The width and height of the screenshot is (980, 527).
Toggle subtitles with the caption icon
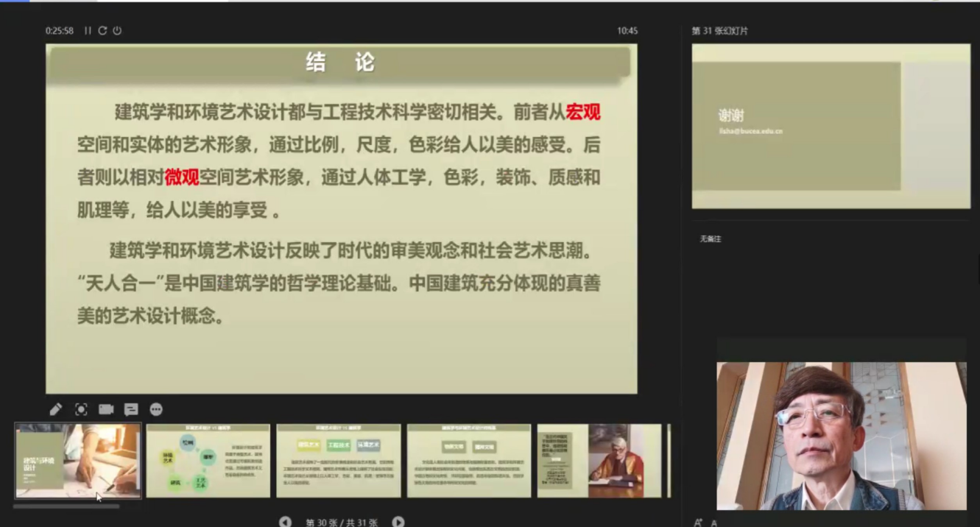[x=131, y=409]
